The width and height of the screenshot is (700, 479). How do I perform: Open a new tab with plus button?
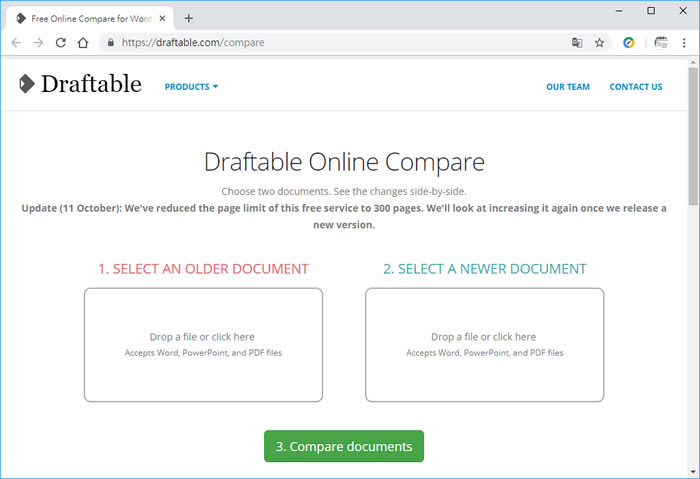tap(189, 18)
